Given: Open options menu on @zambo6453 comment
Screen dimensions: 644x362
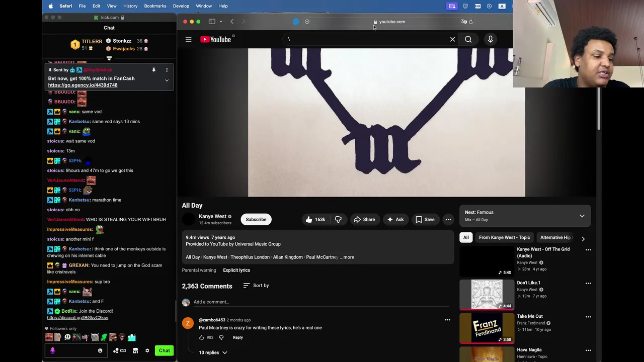Looking at the screenshot, I should pos(447,320).
